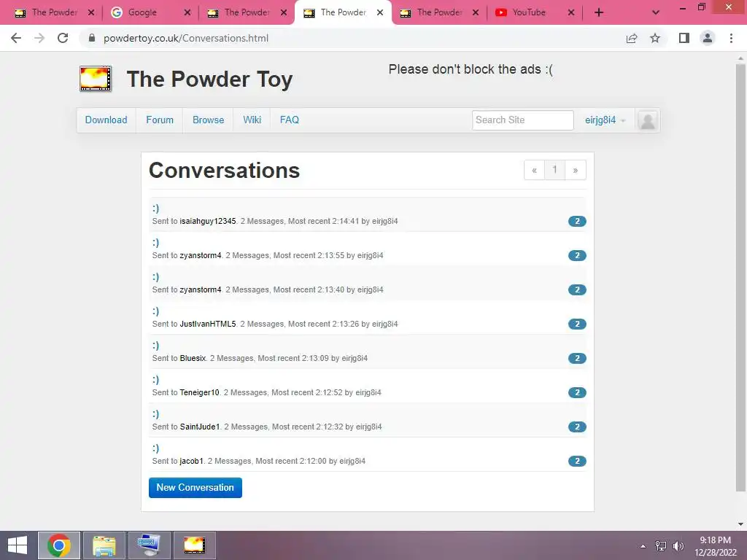
Task: Click The Powder Toy heading title
Action: pyautogui.click(x=209, y=79)
